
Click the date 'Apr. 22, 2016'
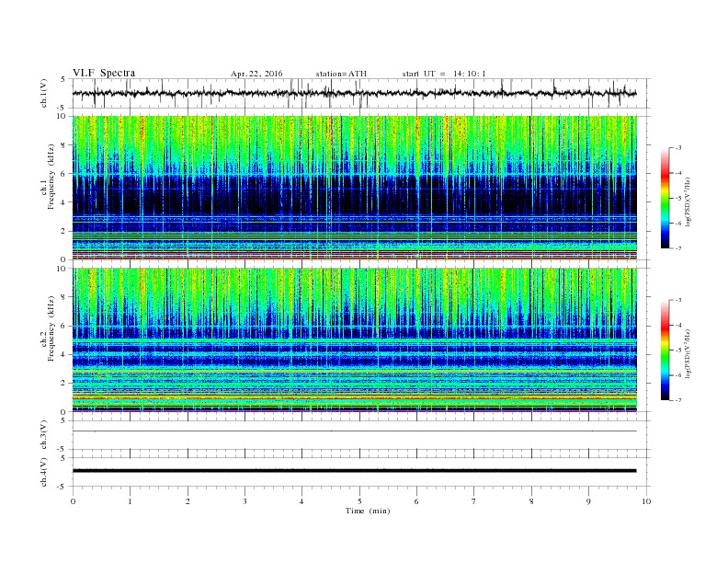click(256, 74)
